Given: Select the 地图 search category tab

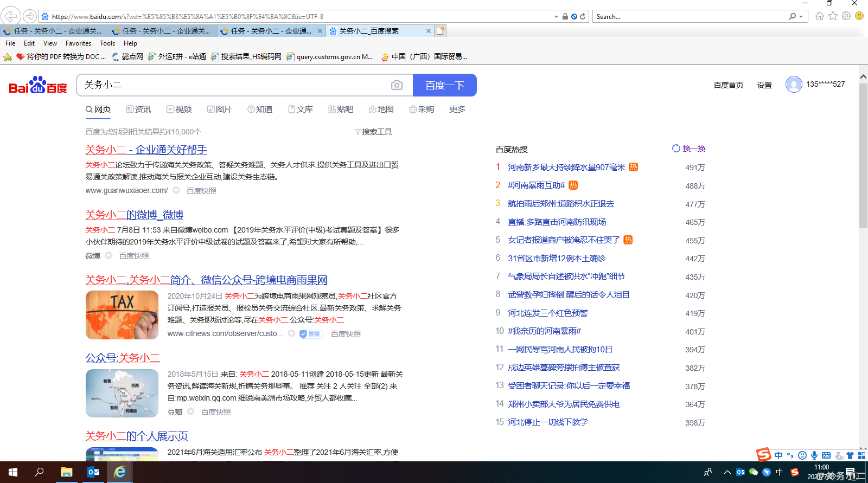Looking at the screenshot, I should point(381,109).
